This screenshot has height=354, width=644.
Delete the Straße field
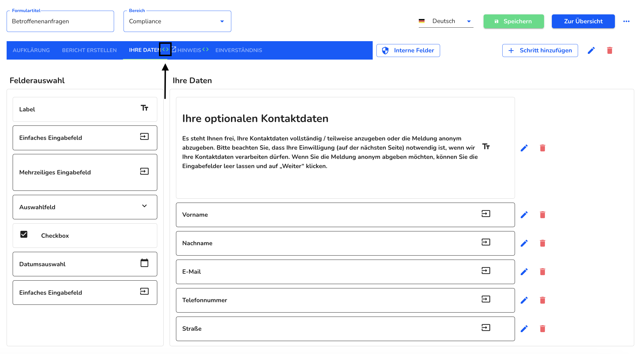pyautogui.click(x=543, y=329)
